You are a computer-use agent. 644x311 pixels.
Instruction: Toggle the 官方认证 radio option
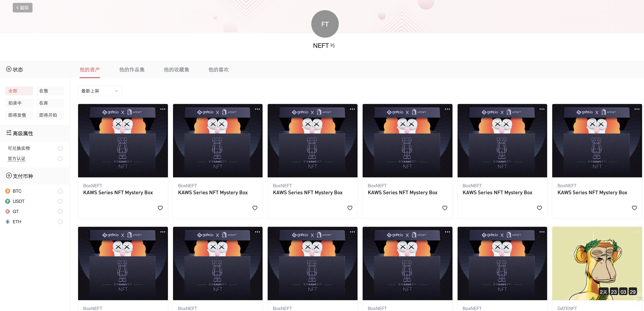click(x=60, y=159)
